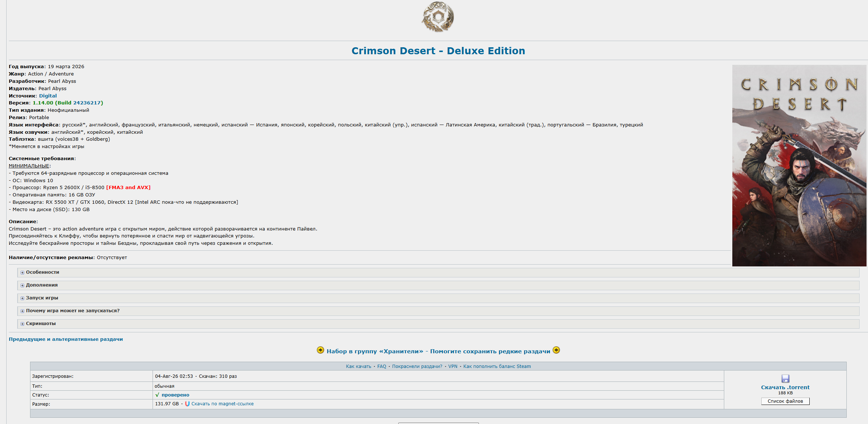The width and height of the screenshot is (868, 424).
Task: Click the release date «19 марта 2026»
Action: tap(66, 67)
